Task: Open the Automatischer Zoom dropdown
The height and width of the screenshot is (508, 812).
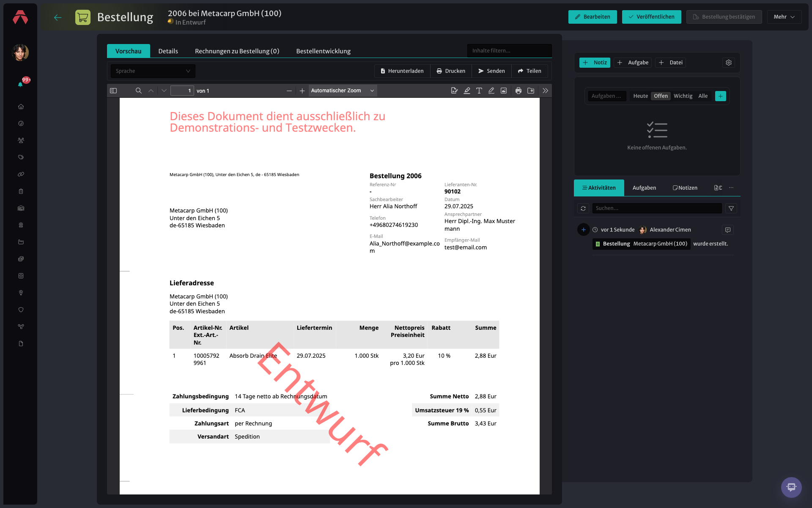Action: 343,91
